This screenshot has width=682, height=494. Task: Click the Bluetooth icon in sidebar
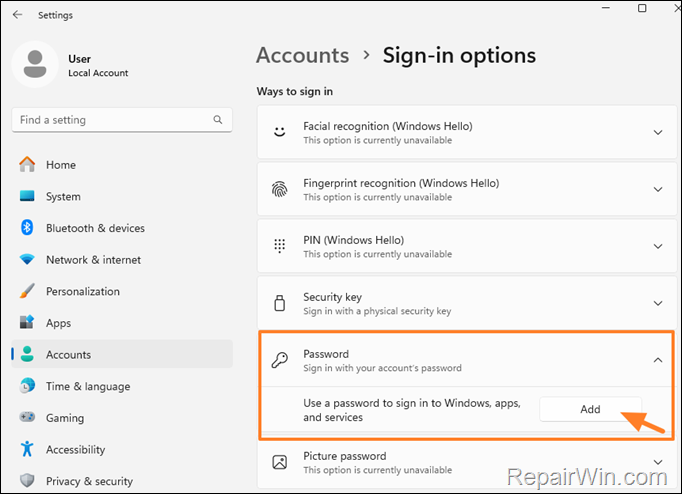27,227
